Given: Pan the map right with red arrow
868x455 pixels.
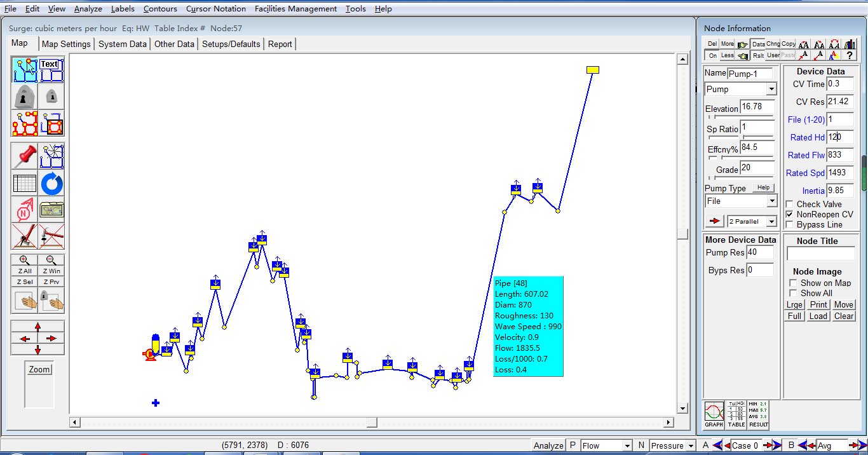Looking at the screenshot, I should (51, 339).
